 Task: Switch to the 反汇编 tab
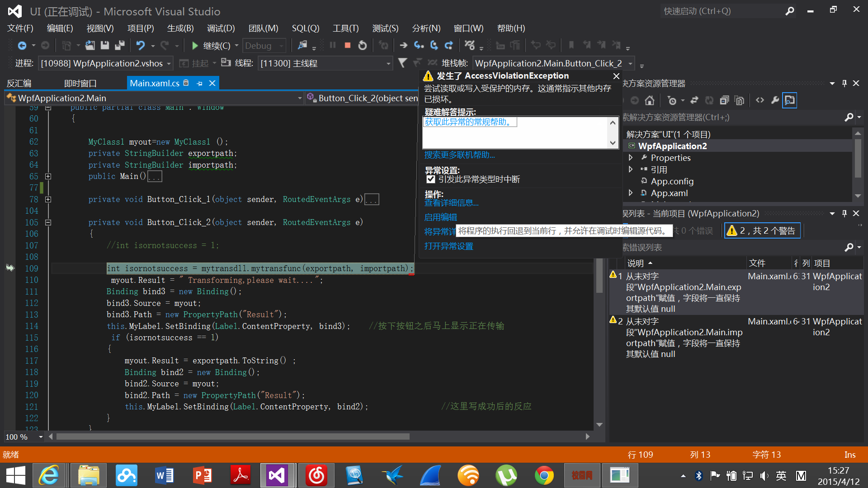coord(19,84)
